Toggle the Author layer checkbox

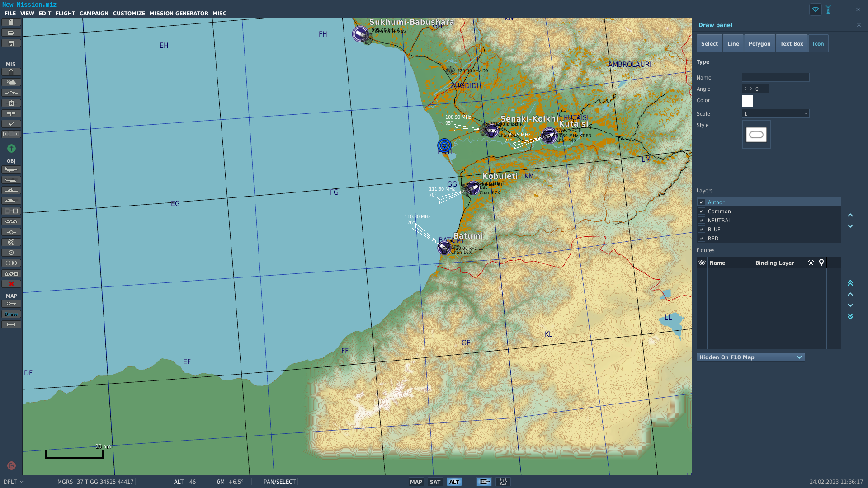(702, 202)
